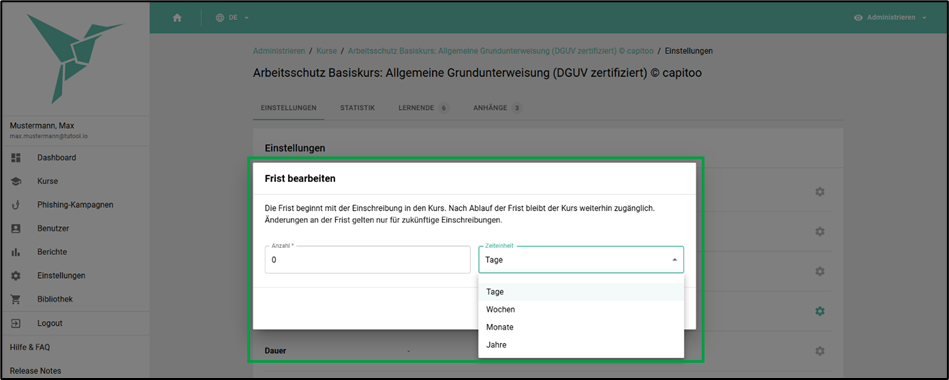
Task: Click the Logout door icon
Action: (x=16, y=323)
